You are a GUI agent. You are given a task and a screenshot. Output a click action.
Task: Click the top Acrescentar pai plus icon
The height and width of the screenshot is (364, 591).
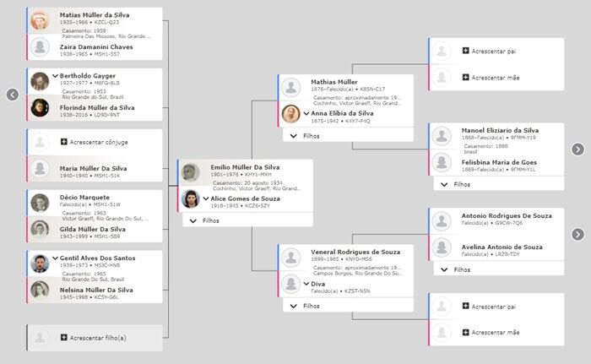coord(465,51)
